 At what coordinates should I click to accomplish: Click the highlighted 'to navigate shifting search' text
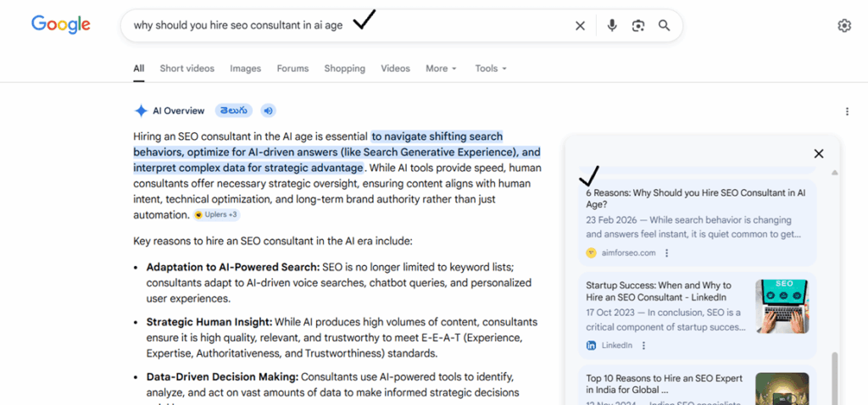pyautogui.click(x=437, y=136)
